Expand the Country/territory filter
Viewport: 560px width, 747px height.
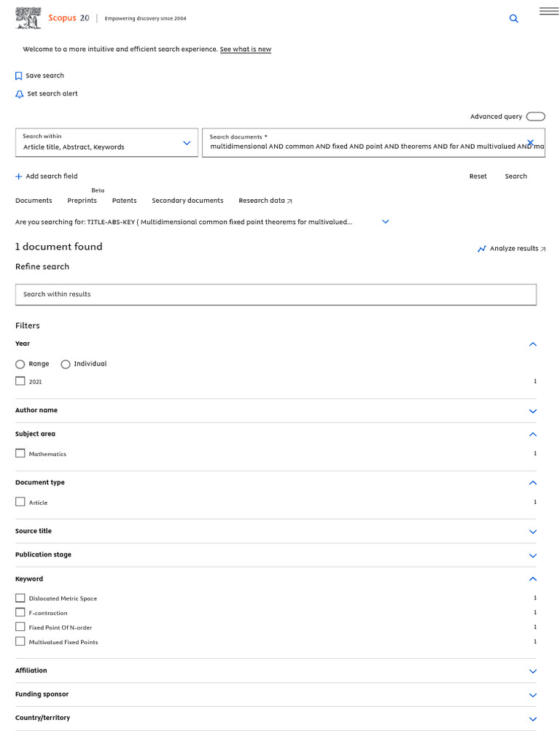(533, 719)
